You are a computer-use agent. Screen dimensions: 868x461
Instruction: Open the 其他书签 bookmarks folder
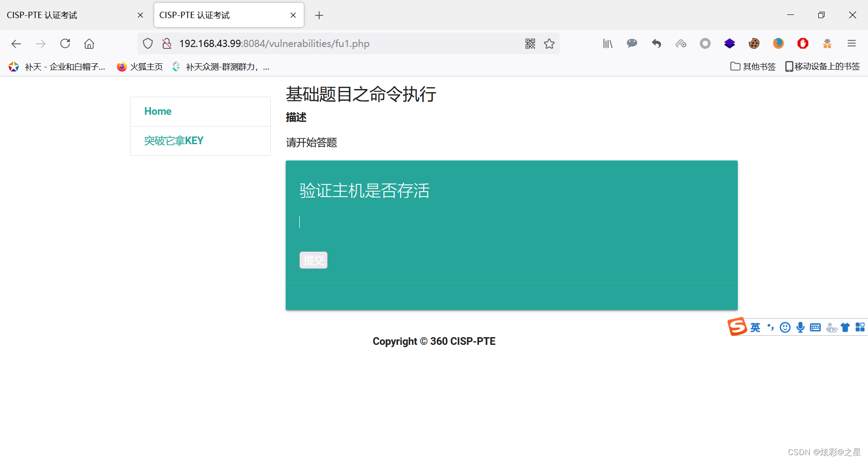[753, 66]
